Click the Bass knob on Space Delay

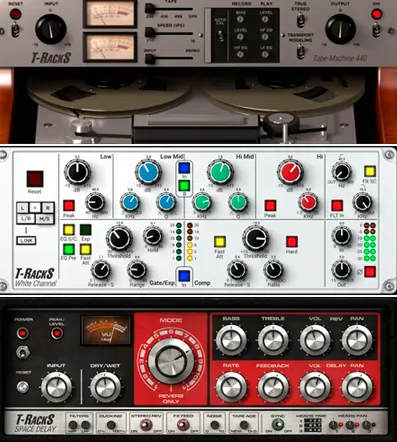(x=231, y=340)
